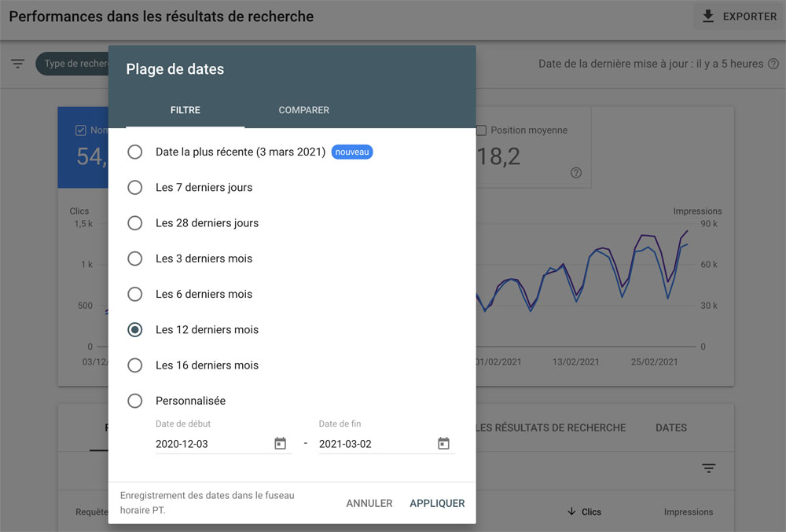Choose Les 6 derniers mois radio button
The width and height of the screenshot is (786, 532).
click(x=135, y=294)
